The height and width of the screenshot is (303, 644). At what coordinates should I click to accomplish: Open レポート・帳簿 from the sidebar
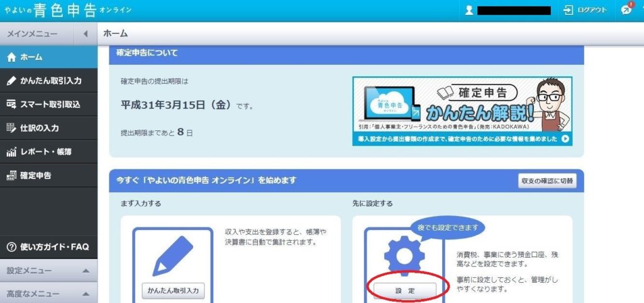click(x=49, y=152)
